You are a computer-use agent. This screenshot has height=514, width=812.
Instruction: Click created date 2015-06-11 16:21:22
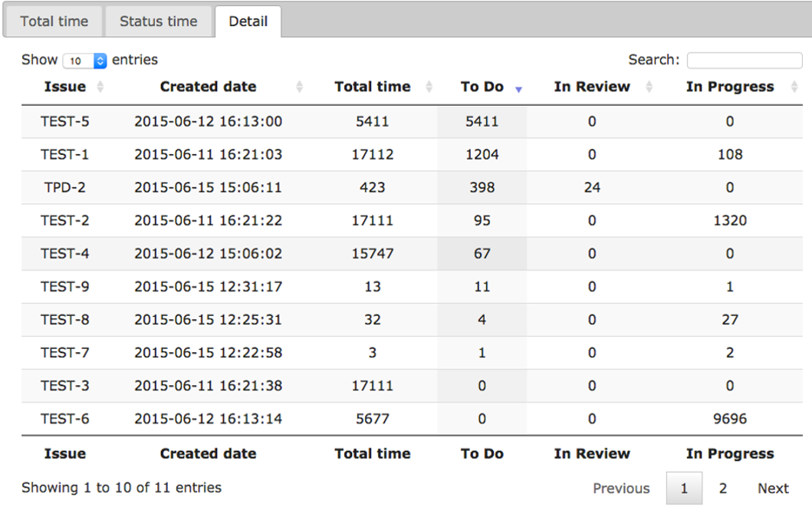(x=209, y=221)
